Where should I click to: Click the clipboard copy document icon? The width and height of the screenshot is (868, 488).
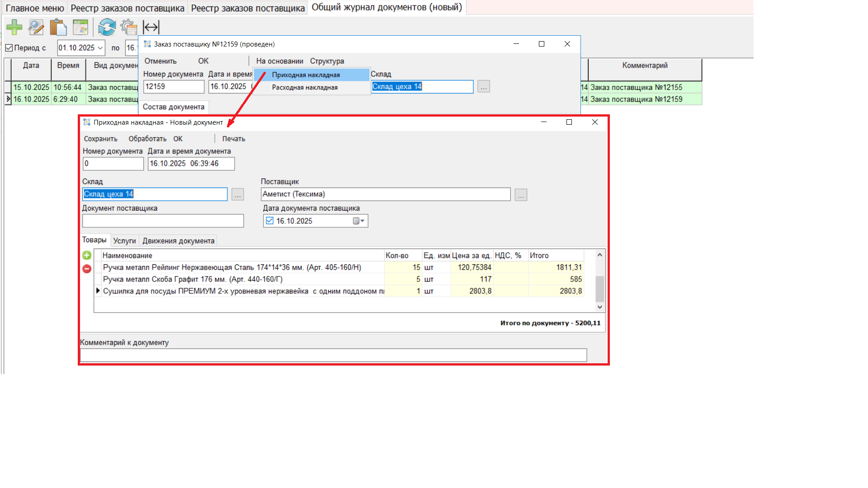point(58,28)
